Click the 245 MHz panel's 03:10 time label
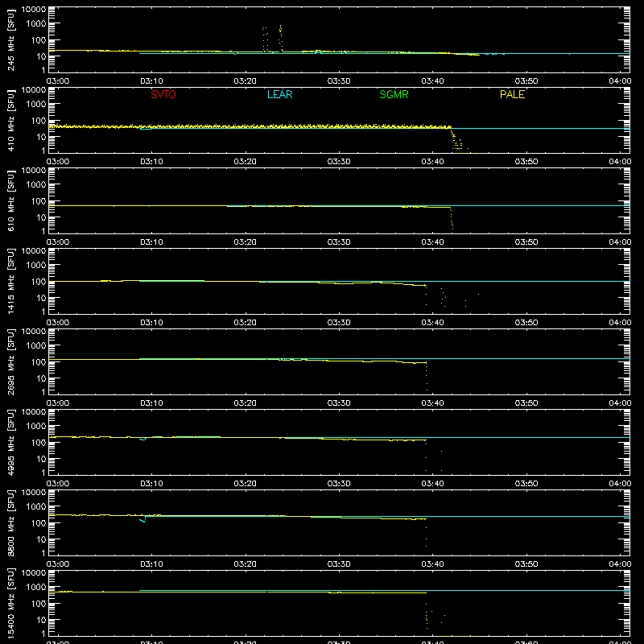The height and width of the screenshot is (644, 644). tap(151, 81)
